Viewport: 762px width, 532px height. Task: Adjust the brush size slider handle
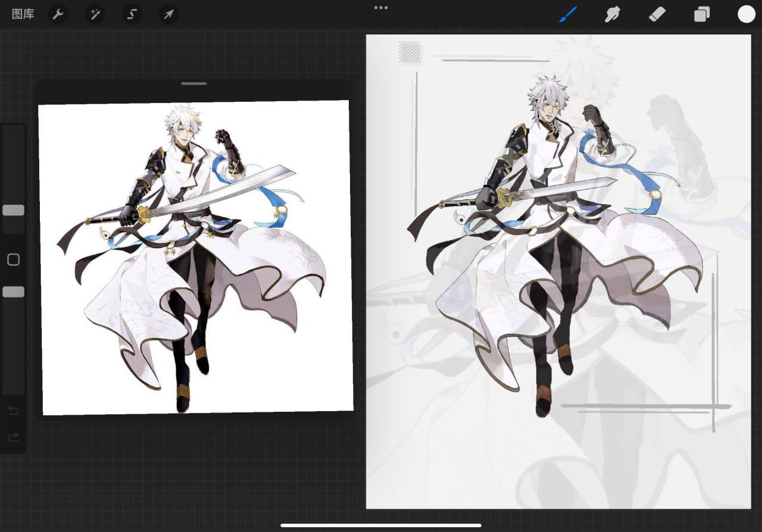(x=13, y=210)
